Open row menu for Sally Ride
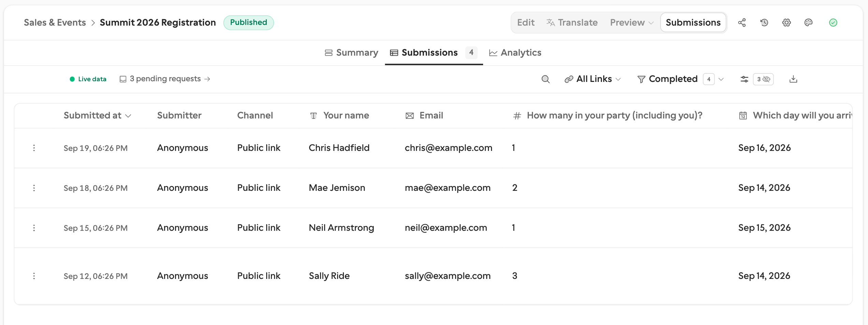This screenshot has width=868, height=325. point(34,276)
